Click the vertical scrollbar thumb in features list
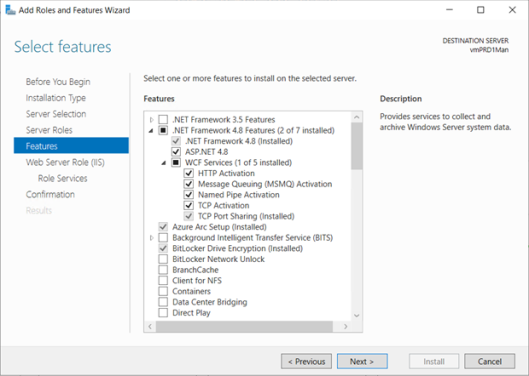The height and width of the screenshot is (376, 529). tap(357, 146)
